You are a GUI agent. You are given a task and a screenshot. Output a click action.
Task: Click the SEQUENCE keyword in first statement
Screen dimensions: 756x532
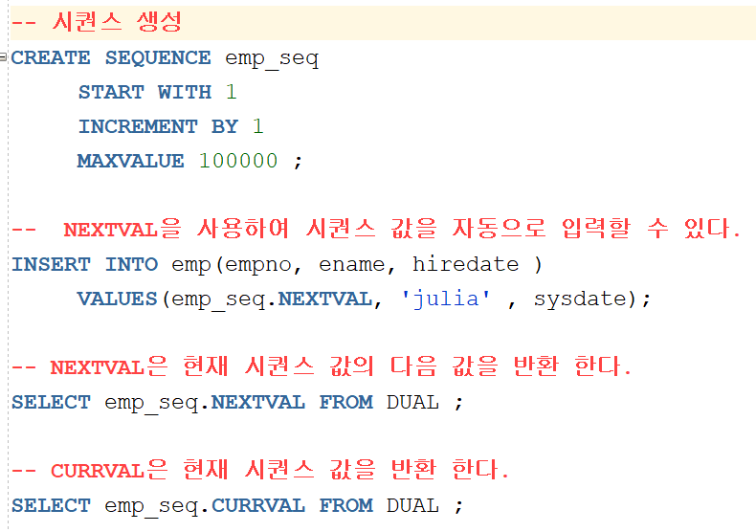point(158,57)
